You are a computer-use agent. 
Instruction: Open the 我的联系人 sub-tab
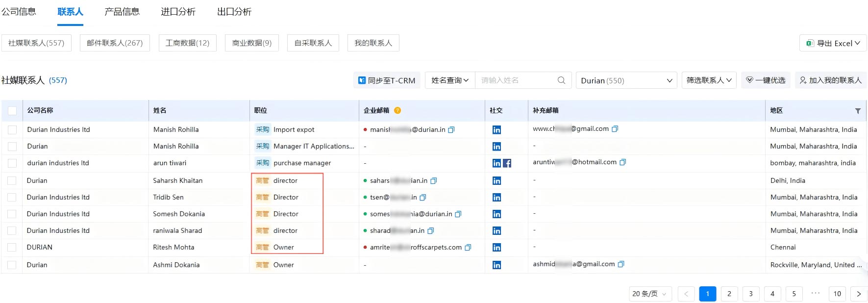click(x=373, y=43)
